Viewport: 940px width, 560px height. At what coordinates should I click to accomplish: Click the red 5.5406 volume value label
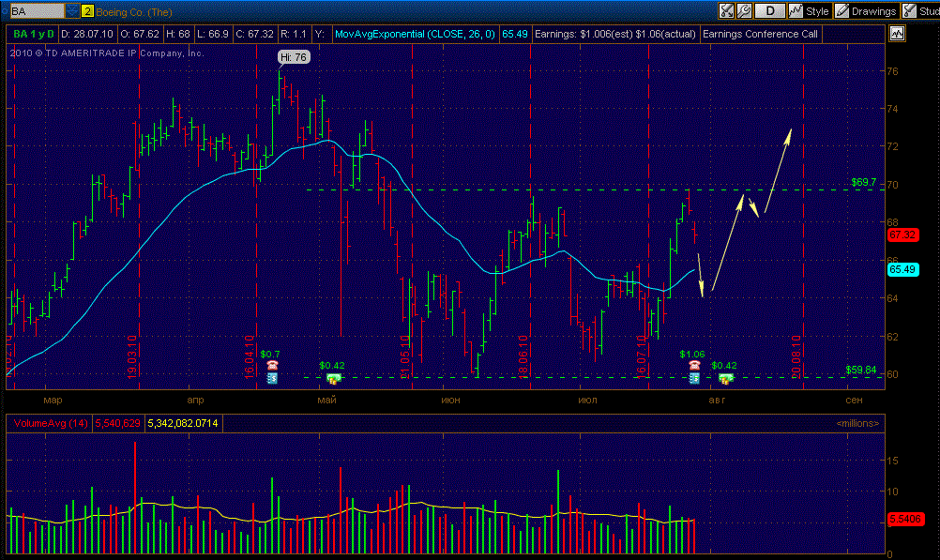904,520
